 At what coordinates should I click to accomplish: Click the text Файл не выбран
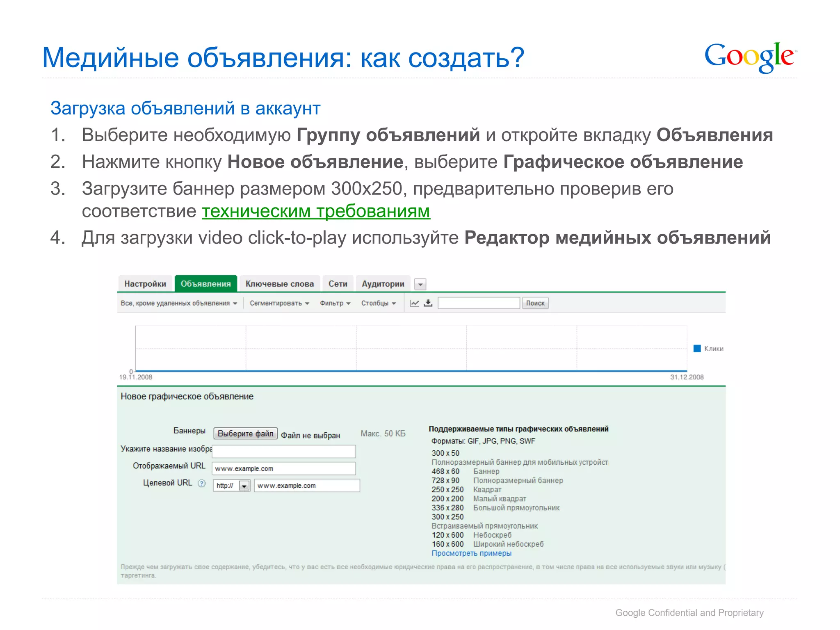[x=310, y=436]
